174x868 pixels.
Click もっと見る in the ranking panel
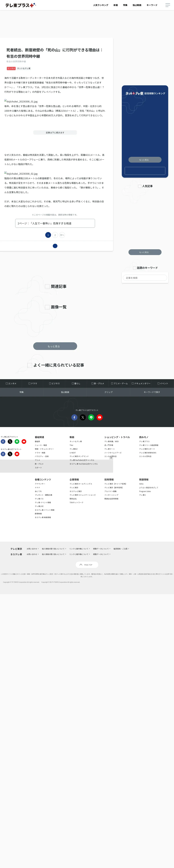(x=145, y=160)
